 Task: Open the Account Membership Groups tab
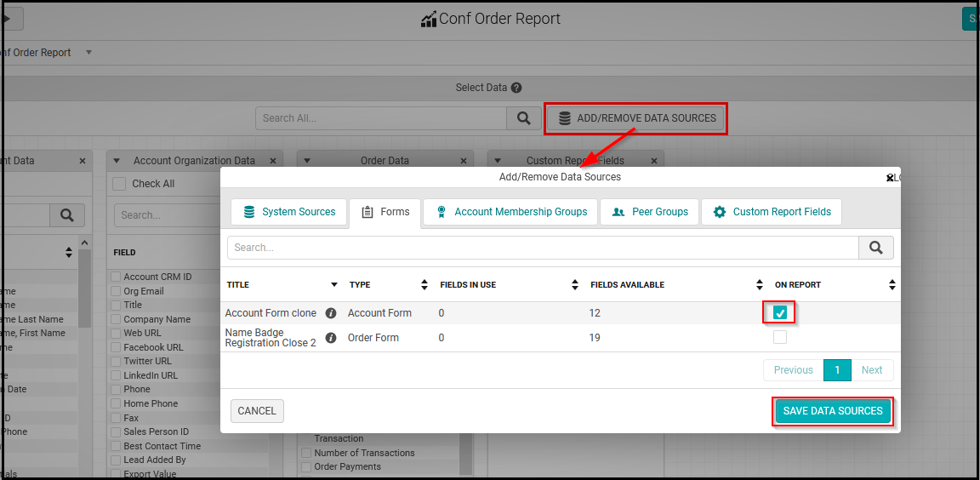tap(510, 212)
